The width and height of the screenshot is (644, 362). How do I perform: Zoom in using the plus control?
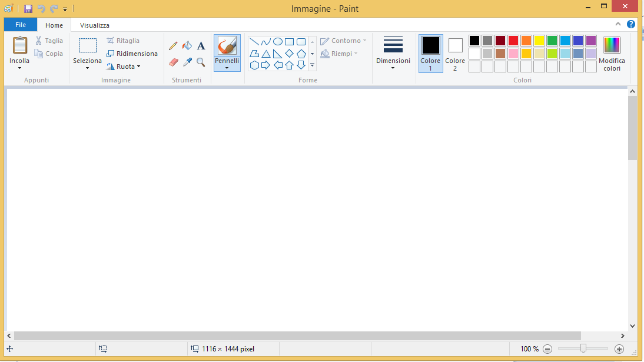point(619,348)
